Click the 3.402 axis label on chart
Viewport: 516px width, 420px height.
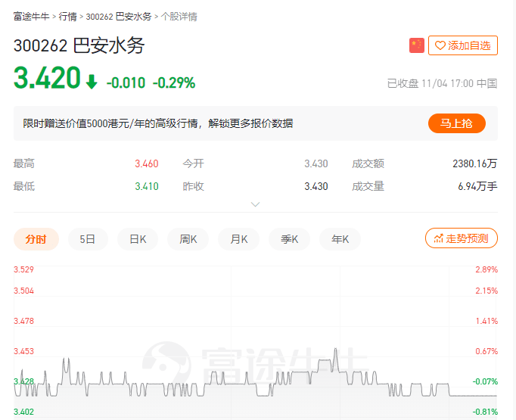[23, 412]
